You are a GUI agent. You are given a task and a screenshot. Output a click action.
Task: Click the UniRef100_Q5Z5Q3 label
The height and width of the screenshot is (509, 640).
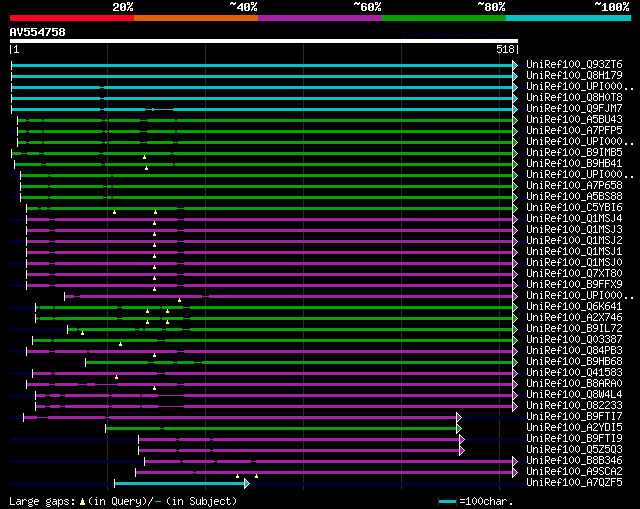(x=574, y=450)
